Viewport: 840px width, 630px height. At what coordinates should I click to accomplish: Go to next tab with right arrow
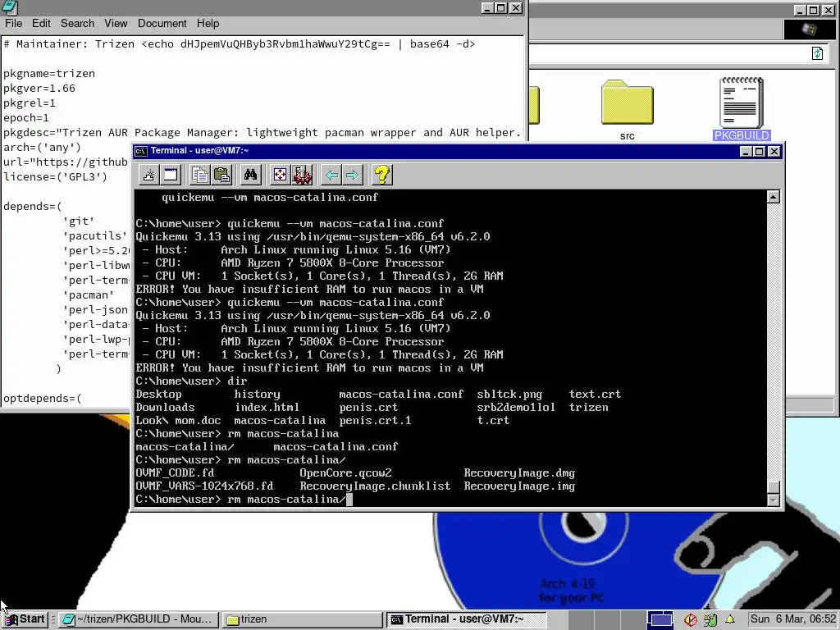352,175
